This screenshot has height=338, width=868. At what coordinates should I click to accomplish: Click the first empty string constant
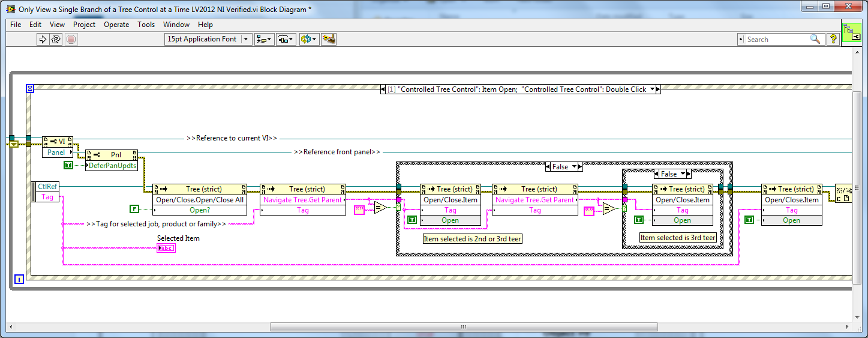(x=359, y=210)
